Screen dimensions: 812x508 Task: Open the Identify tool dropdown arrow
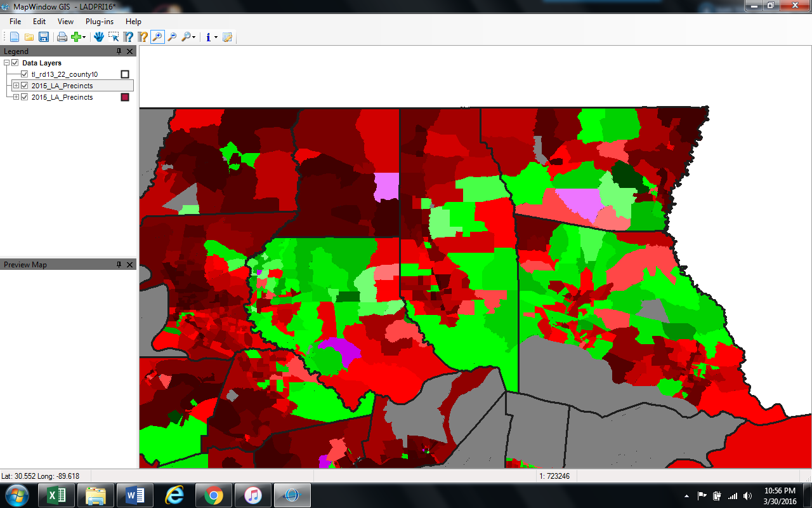click(216, 37)
